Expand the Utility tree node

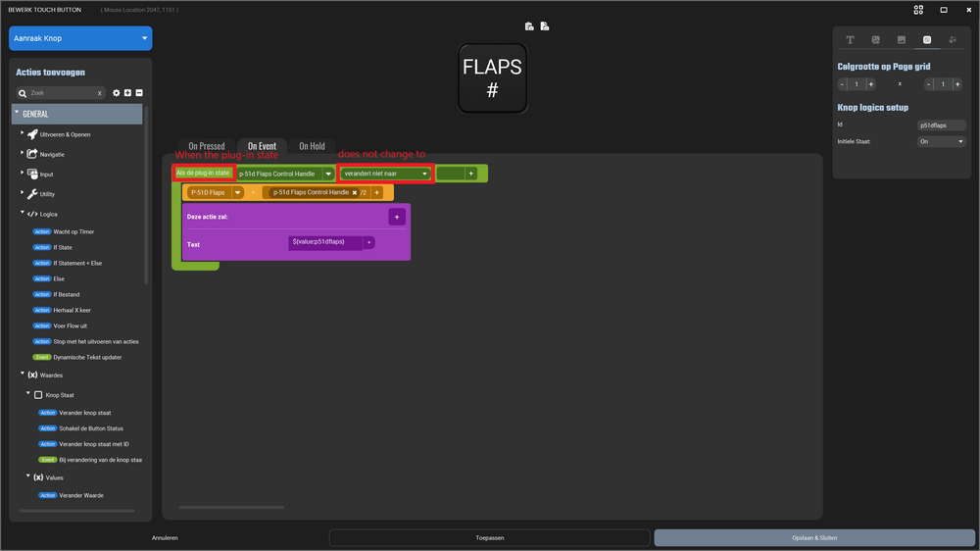click(22, 193)
